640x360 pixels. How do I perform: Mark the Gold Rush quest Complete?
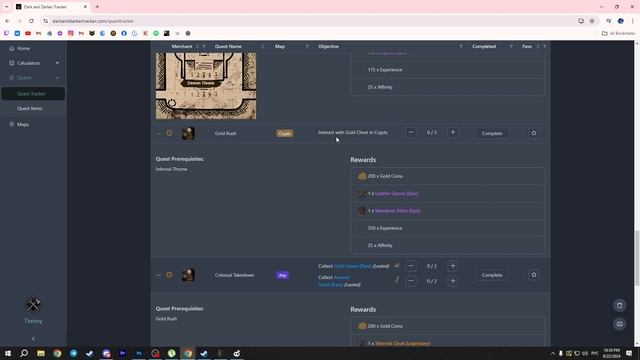492,133
